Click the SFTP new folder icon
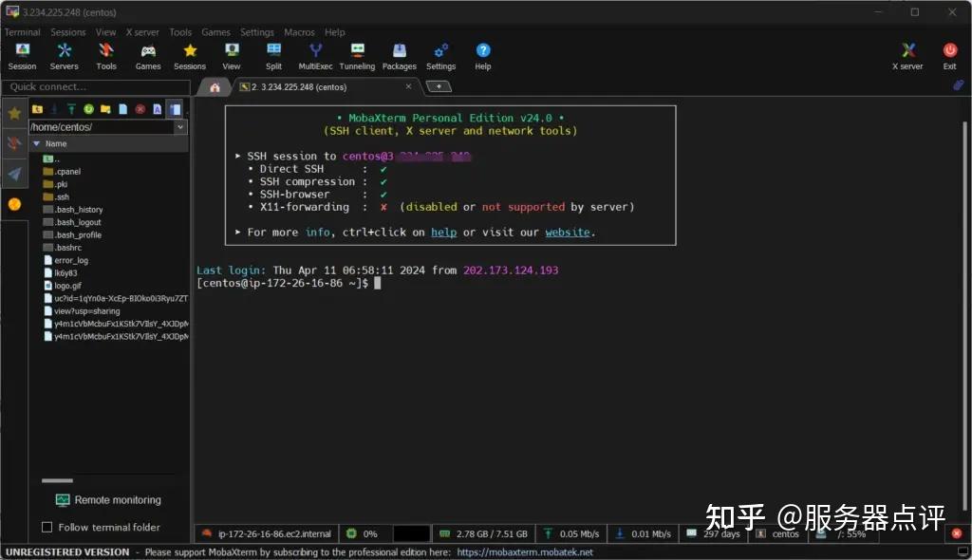 pyautogui.click(x=105, y=109)
